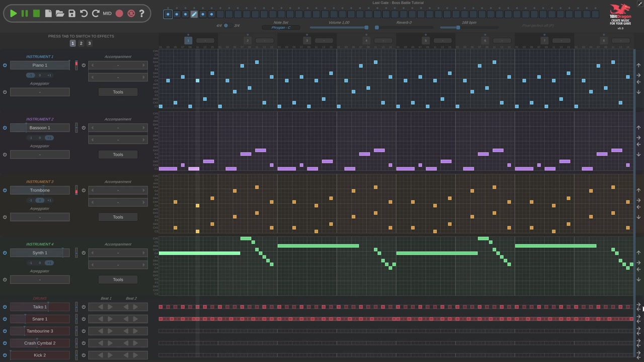Open the Piano 1 instrument selector
This screenshot has height=362, width=644.
pyautogui.click(x=40, y=65)
